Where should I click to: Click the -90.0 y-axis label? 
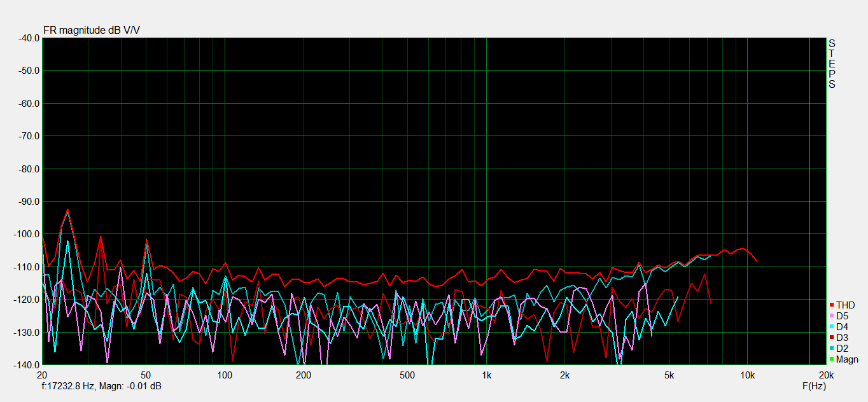click(28, 202)
